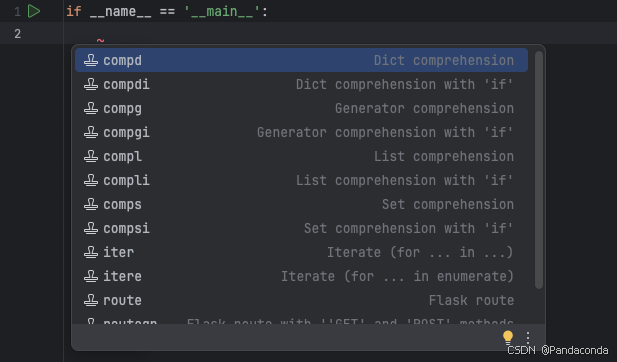617x362 pixels.
Task: Click the template icon beside compdi
Action: [91, 84]
